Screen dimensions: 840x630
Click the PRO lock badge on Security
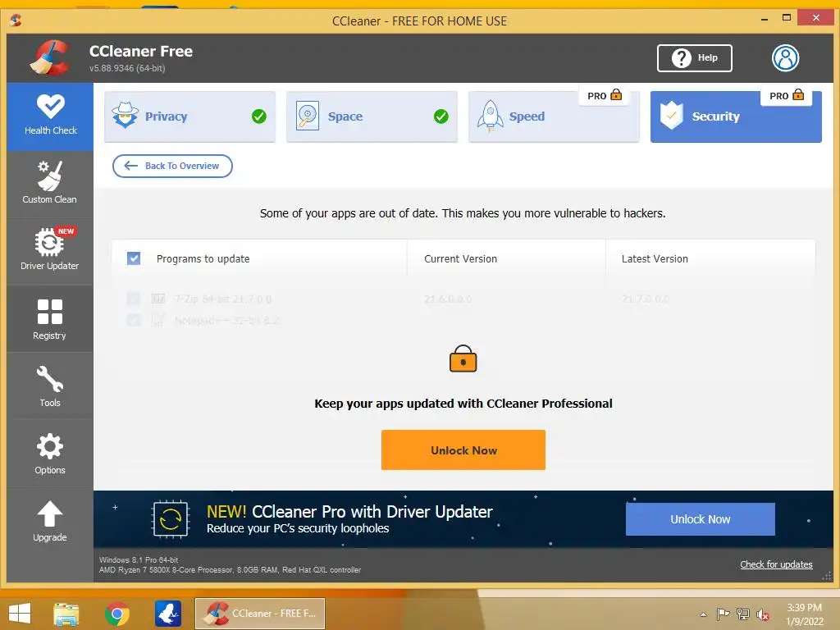(x=787, y=96)
